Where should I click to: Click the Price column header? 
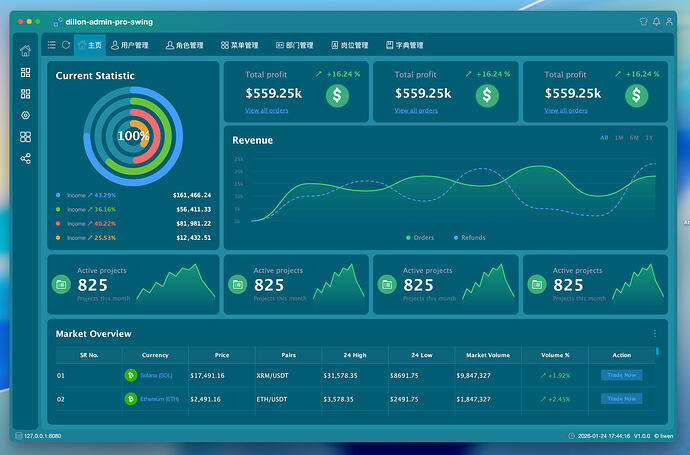(x=222, y=355)
